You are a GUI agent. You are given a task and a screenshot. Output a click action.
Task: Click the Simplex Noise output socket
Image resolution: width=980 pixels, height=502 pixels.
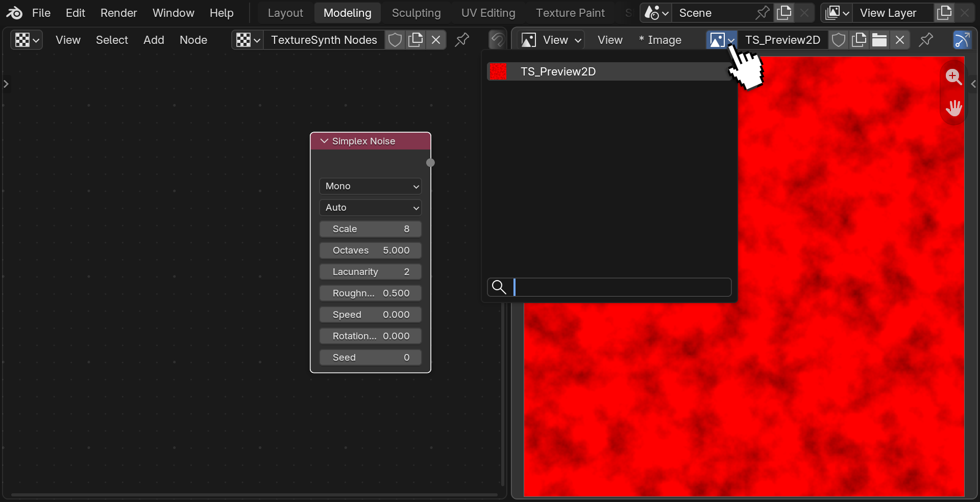(430, 163)
